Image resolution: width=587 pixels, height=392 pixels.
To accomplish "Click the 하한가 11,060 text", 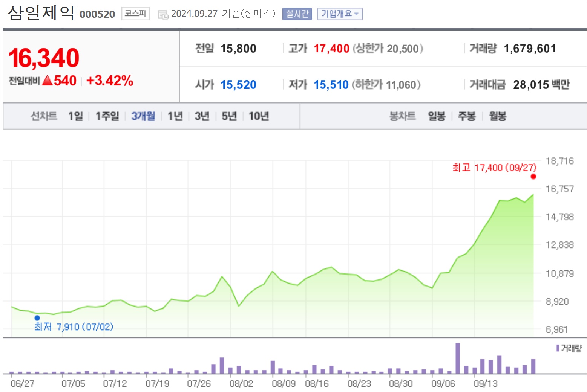I will [386, 85].
